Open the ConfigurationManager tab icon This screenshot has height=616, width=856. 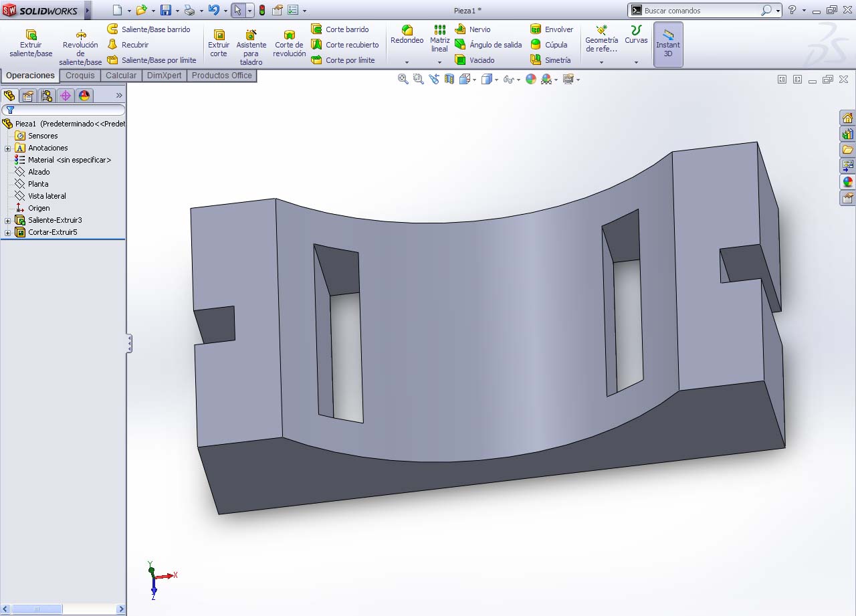(x=47, y=96)
